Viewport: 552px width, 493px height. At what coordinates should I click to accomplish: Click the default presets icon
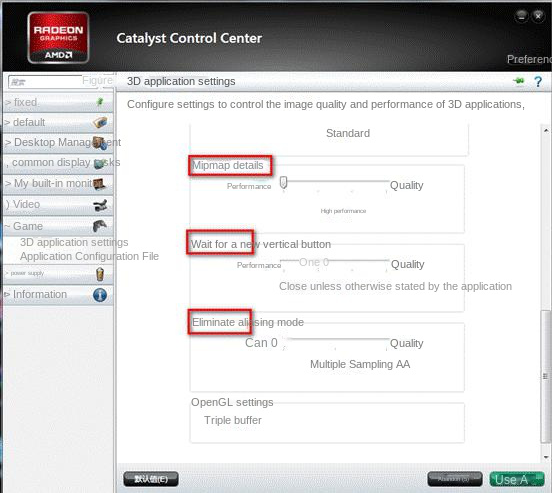(x=100, y=122)
